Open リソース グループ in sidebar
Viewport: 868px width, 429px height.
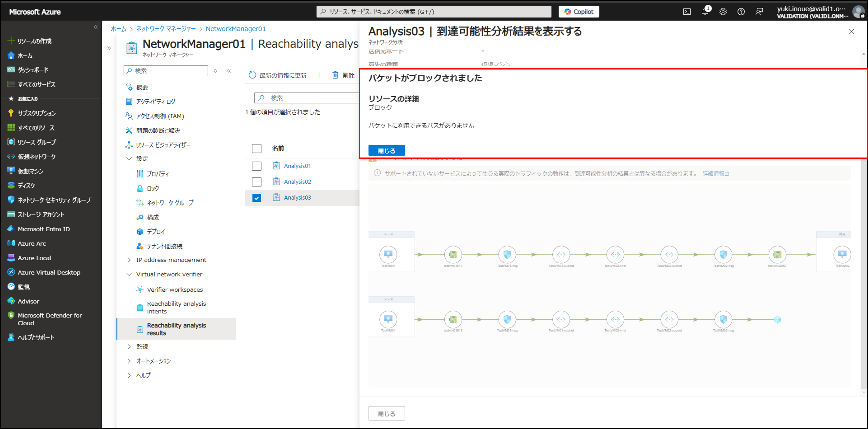click(32, 142)
